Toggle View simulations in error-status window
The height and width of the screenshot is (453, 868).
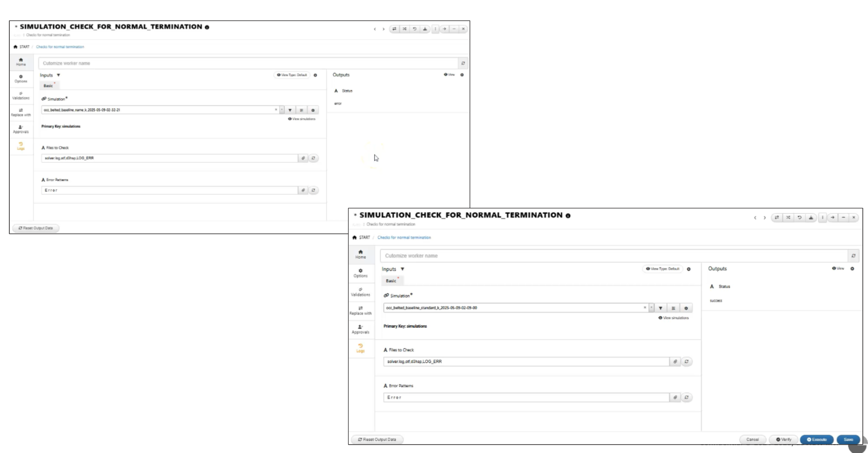point(302,119)
